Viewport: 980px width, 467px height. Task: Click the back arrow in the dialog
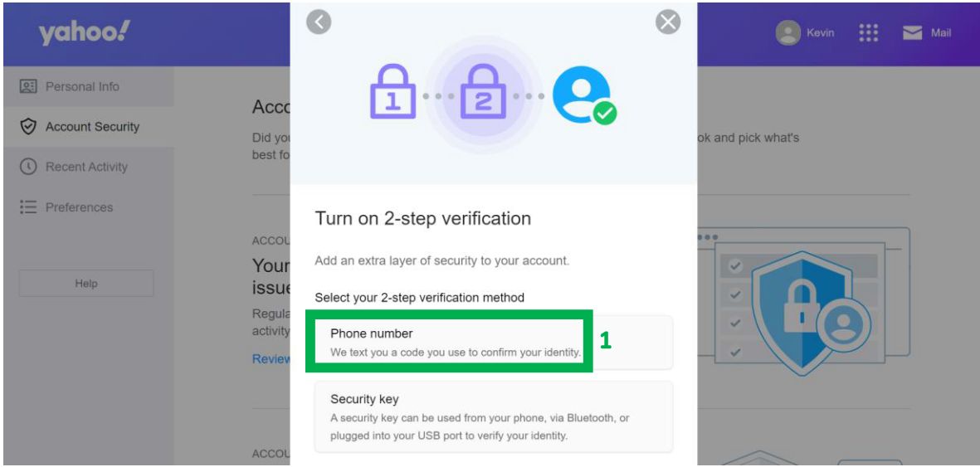tap(319, 22)
